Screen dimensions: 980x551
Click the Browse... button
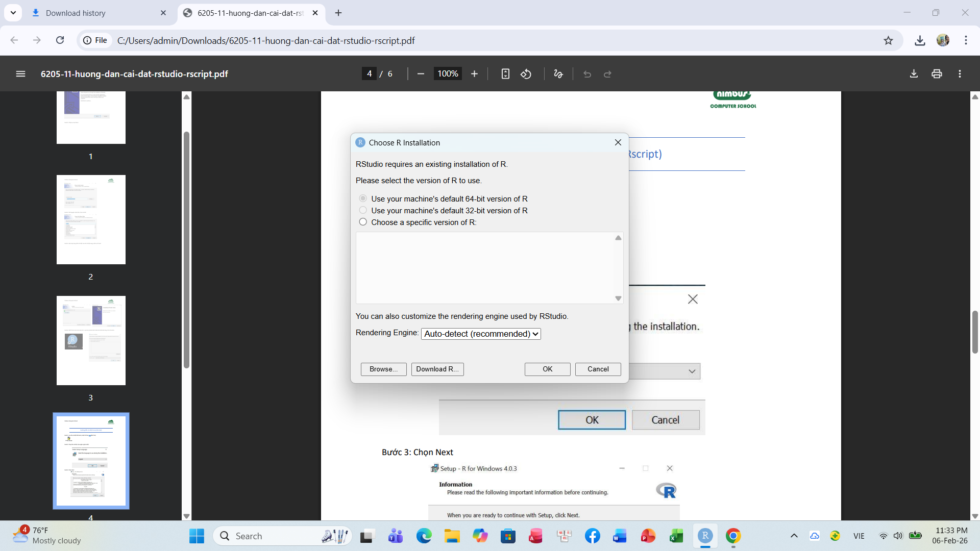click(x=383, y=369)
